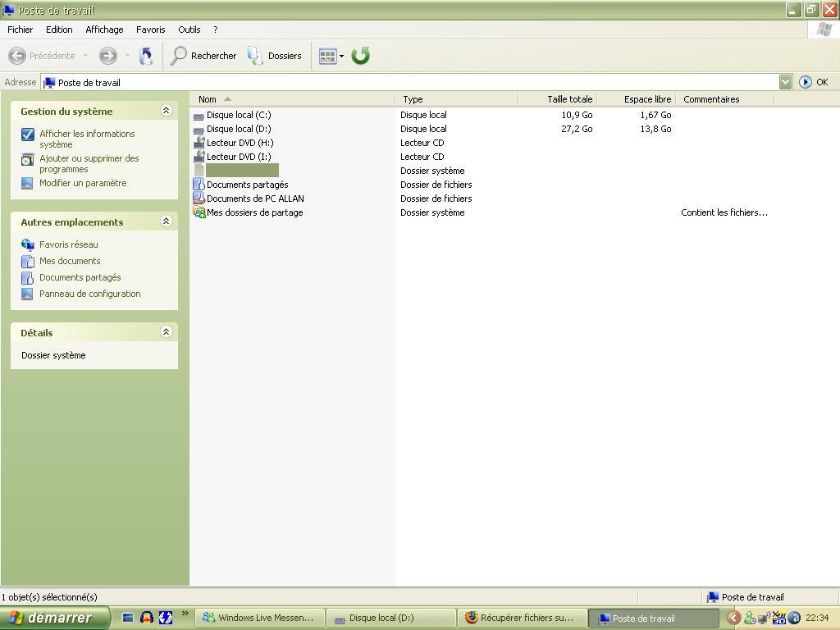Select Lecteur DVD (H:) icon

(199, 143)
